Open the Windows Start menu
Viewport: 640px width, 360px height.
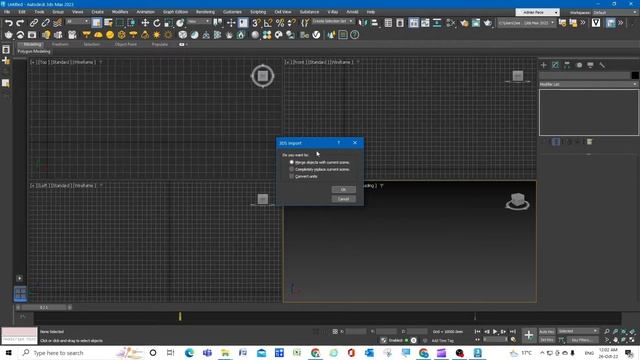[x=8, y=353]
